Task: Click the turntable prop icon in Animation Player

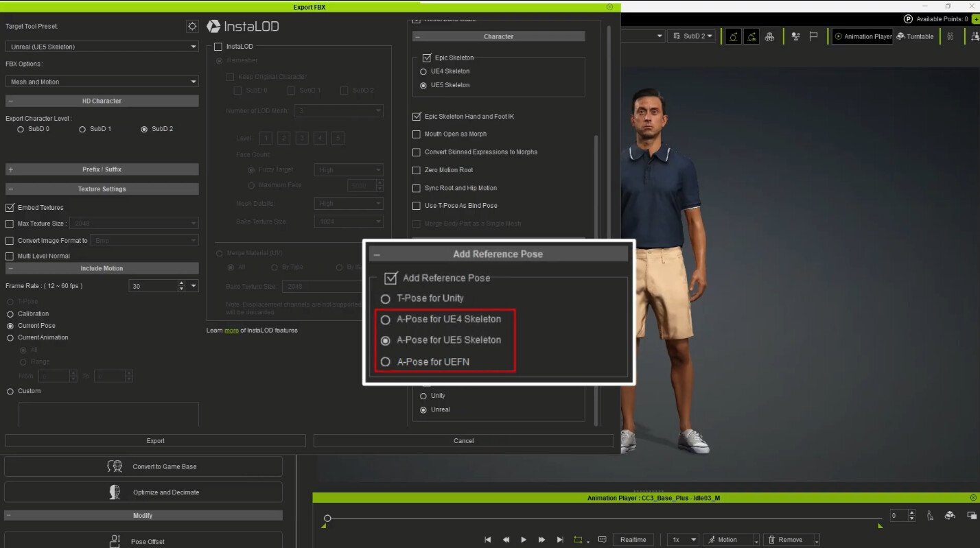Action: [x=950, y=515]
